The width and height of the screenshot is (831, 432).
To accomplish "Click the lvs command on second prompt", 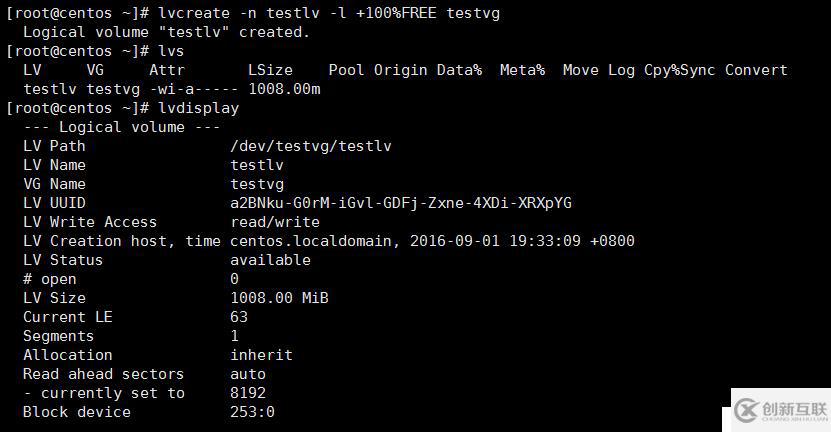I will click(x=171, y=51).
